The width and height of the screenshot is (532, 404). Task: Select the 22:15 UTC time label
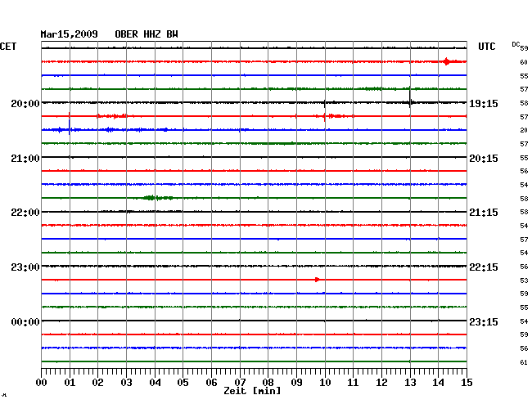pyautogui.click(x=484, y=267)
